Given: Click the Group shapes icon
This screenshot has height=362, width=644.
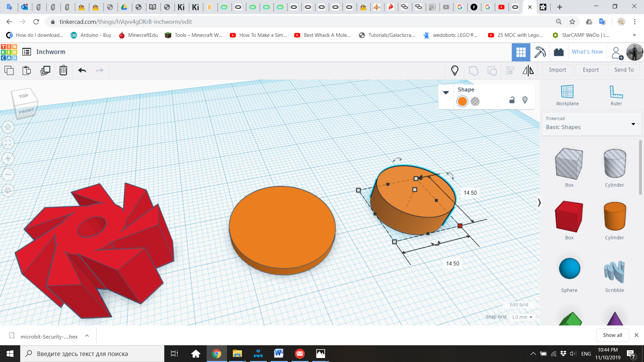Looking at the screenshot, I should point(474,70).
